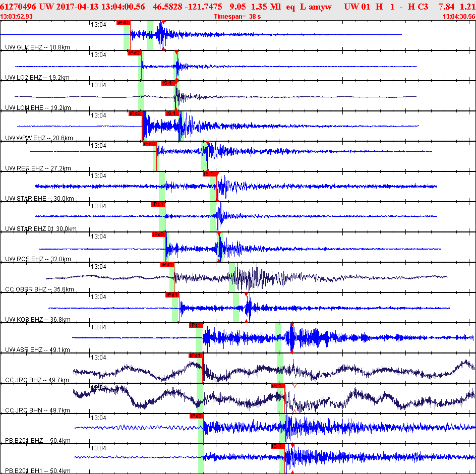This screenshot has width=476, height=474.
Task: Click the red triangle marker atop KOS trace
Action: point(246,294)
